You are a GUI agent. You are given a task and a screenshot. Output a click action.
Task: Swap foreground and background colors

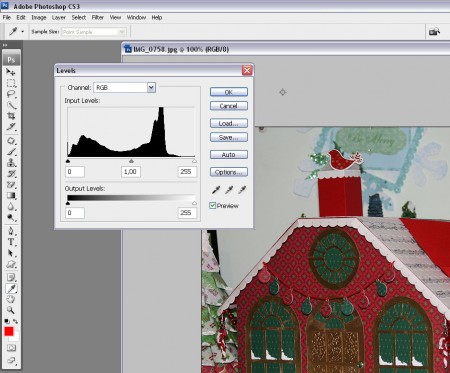[x=15, y=321]
